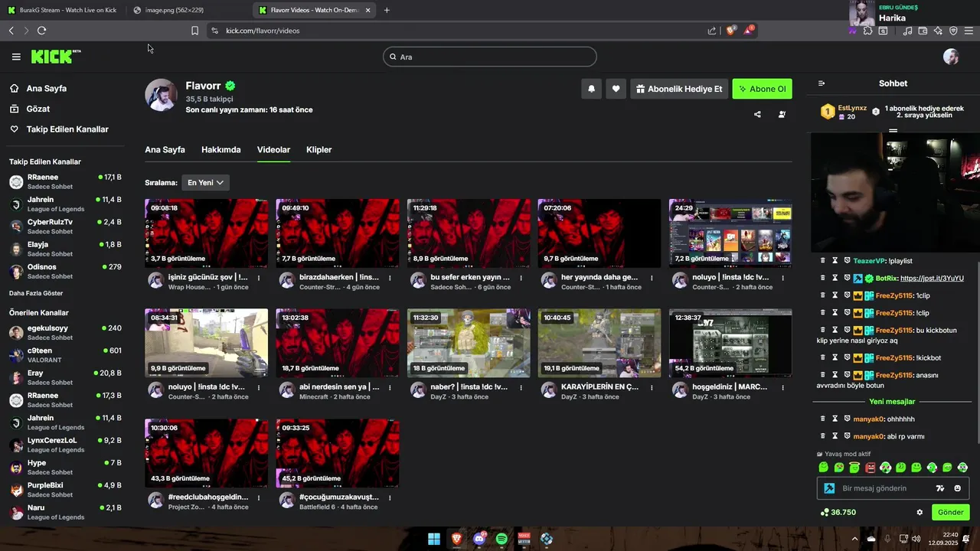Open chat settings gear
The image size is (980, 551).
point(920,513)
